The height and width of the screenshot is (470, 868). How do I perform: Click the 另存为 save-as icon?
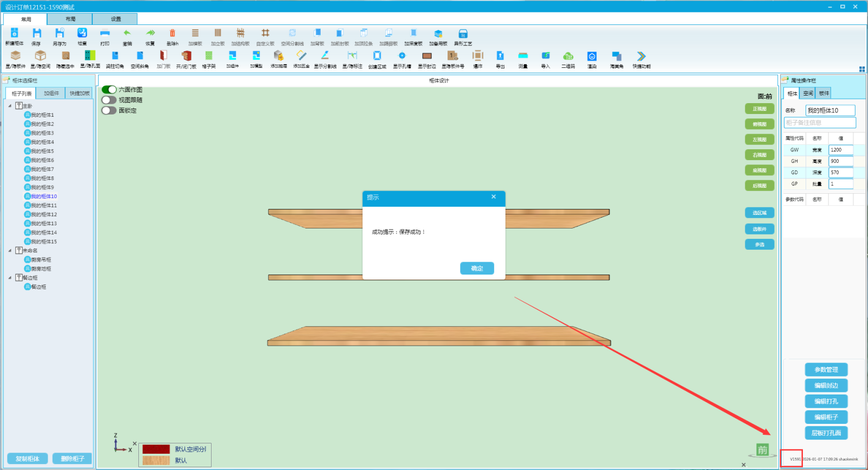tap(59, 35)
